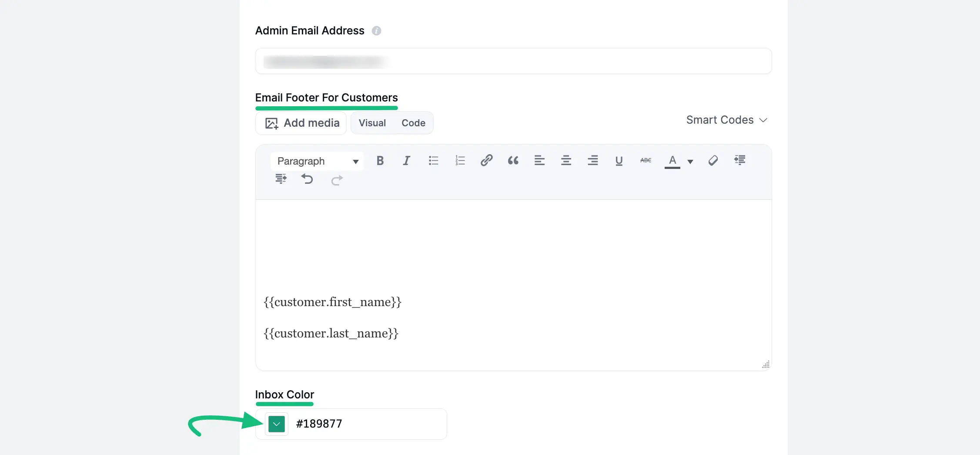Switch to the Visual tab
The image size is (980, 455).
pos(372,123)
